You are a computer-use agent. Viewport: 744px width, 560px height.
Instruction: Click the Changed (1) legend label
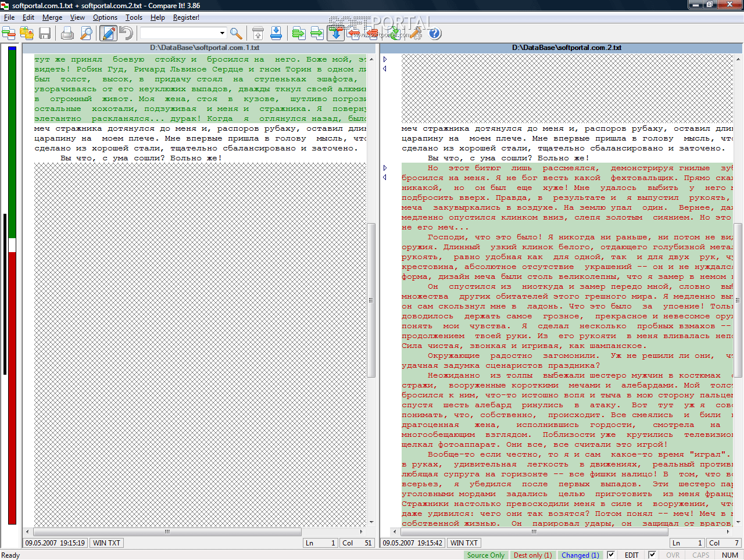[580, 555]
